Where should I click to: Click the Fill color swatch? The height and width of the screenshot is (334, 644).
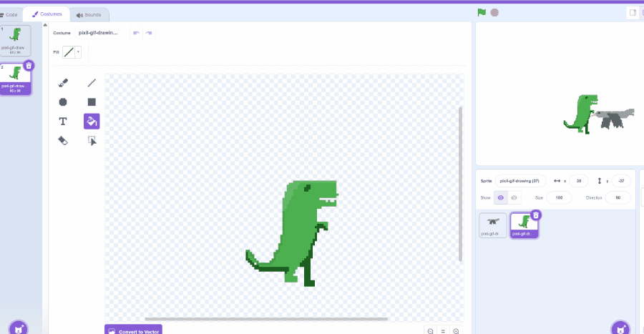coord(69,52)
